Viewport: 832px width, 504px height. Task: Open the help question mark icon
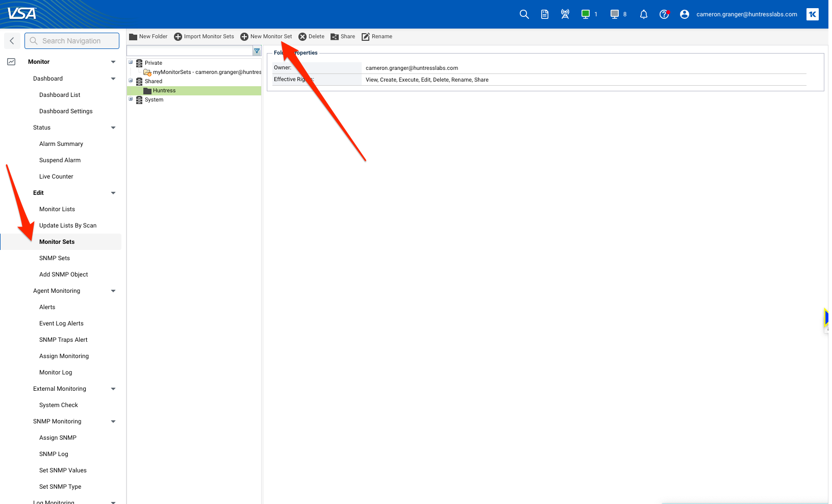(664, 14)
